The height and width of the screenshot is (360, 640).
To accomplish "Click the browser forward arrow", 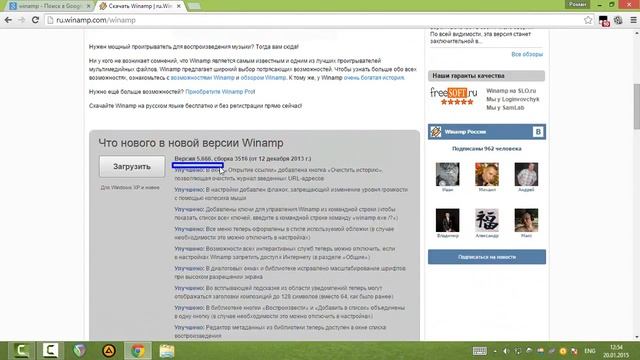I will click(x=21, y=20).
